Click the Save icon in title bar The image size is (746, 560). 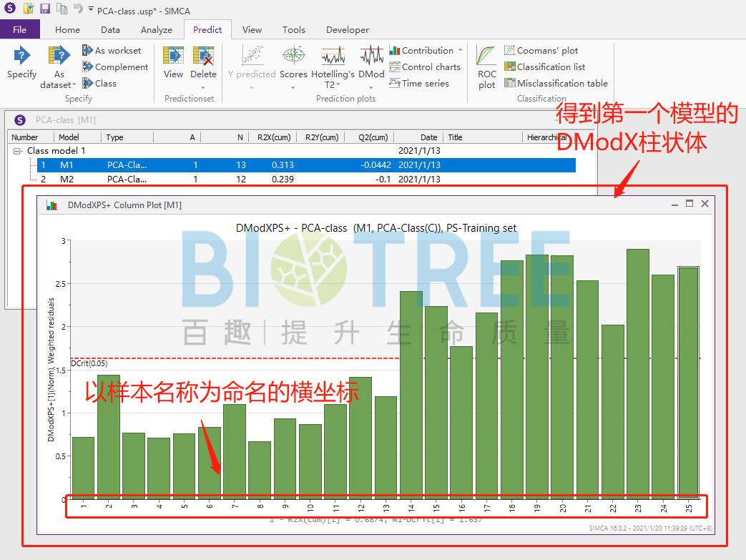45,9
